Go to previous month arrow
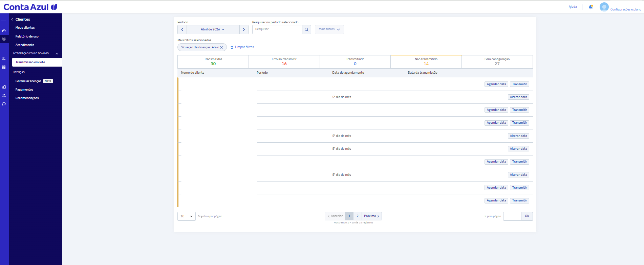The image size is (644, 265). [x=182, y=29]
